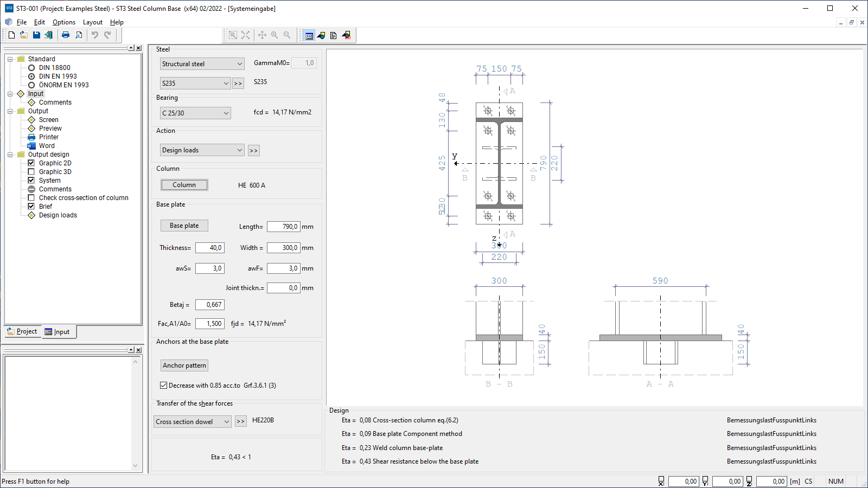This screenshot has height=488, width=868.
Task: Select the pan move tool icon
Action: point(262,35)
